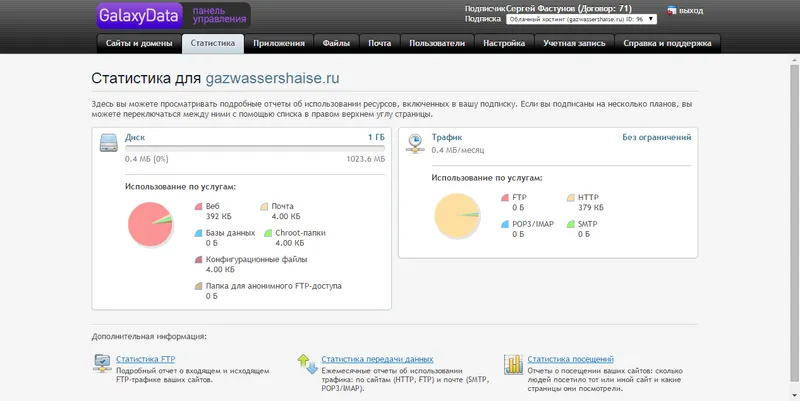Click the Трафик heading link

coord(447,137)
